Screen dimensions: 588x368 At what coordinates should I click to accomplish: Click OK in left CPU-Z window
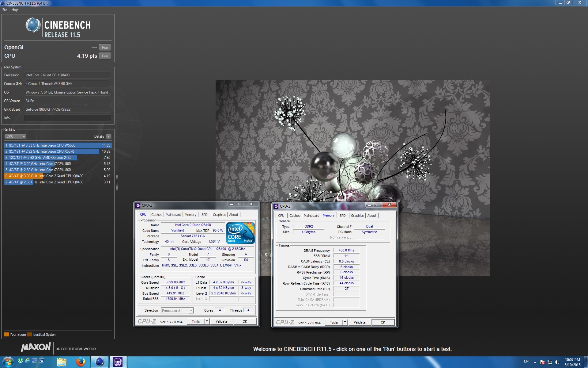click(x=245, y=321)
